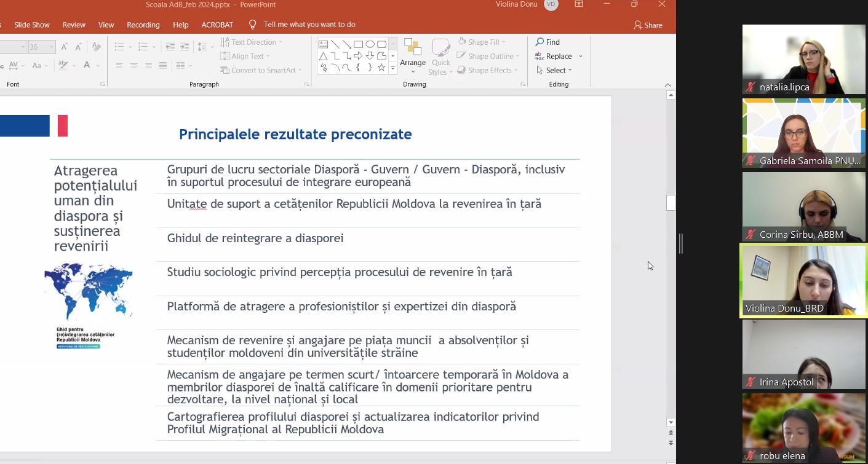The image size is (868, 464).
Task: Toggle mute icon on Corina Sîrbu tile
Action: pos(751,235)
